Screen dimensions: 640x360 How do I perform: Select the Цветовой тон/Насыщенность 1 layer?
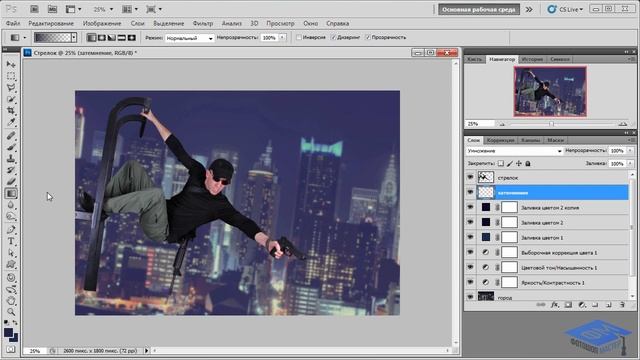[x=547, y=267]
